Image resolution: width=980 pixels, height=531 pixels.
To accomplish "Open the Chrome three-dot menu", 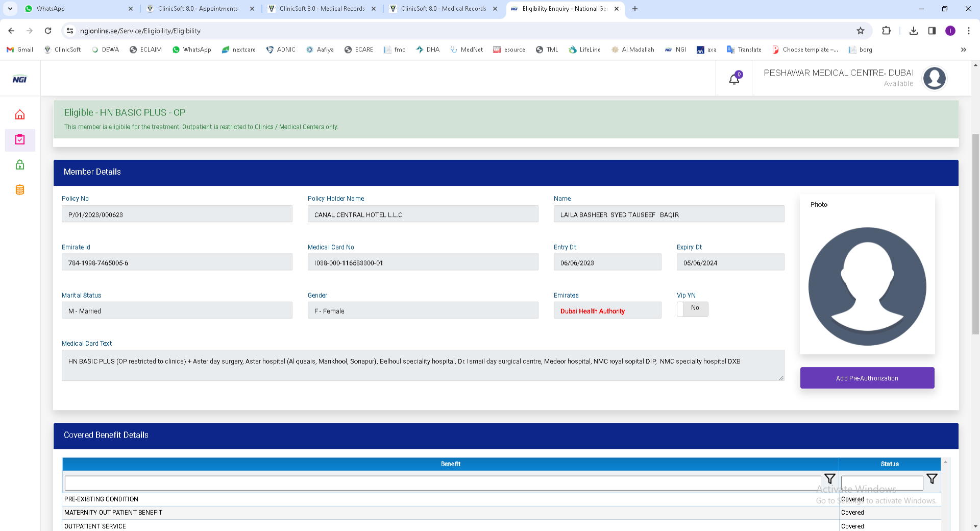I will [968, 31].
